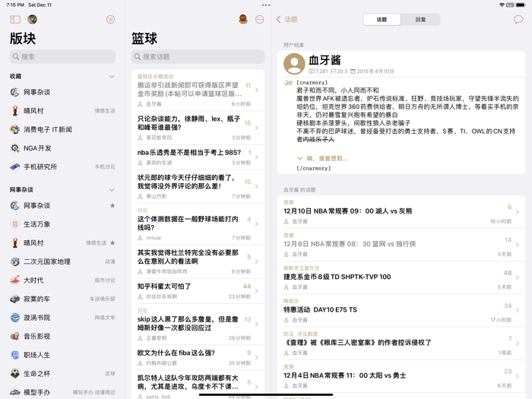Open 职场人生 board icon
532x399 pixels.
[x=14, y=355]
